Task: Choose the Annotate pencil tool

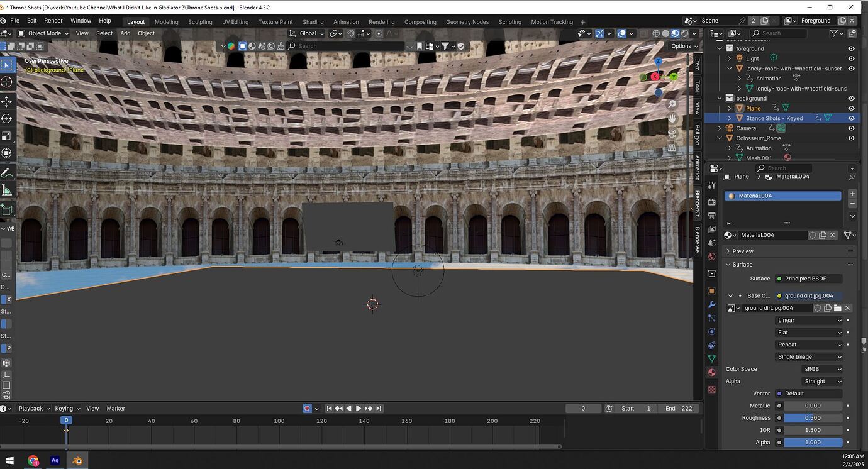Action: click(x=6, y=172)
